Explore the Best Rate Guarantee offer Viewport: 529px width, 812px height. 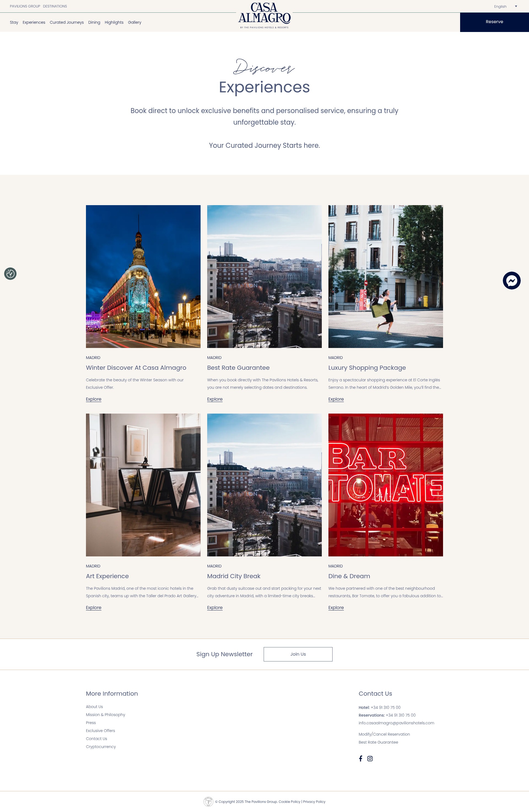215,399
